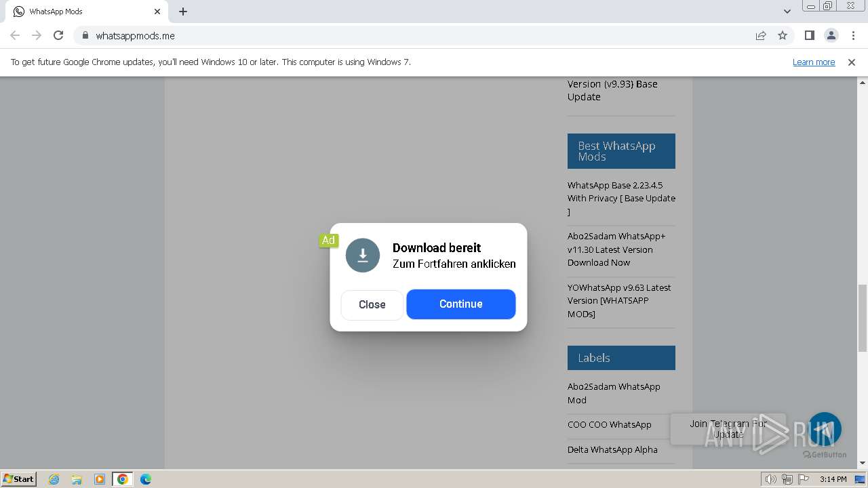The image size is (868, 488).
Task: Click the address bar URL field
Action: (414, 35)
